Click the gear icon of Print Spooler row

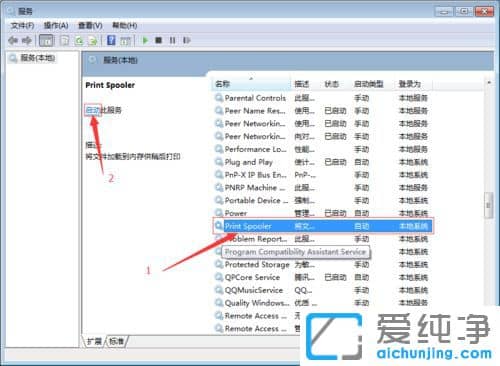tap(219, 226)
